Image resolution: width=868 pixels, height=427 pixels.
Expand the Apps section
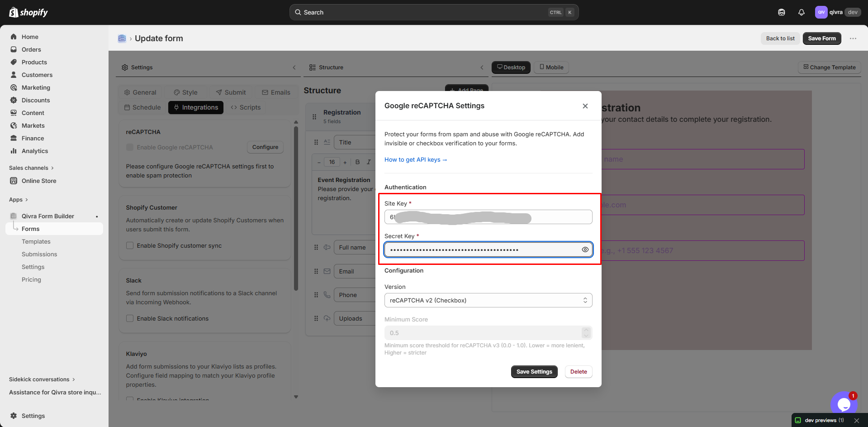pyautogui.click(x=19, y=200)
